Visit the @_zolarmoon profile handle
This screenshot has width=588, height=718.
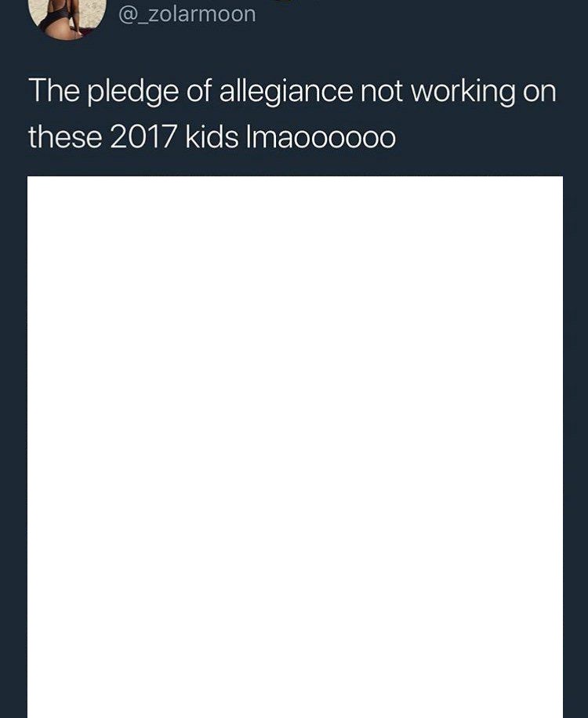(x=187, y=14)
